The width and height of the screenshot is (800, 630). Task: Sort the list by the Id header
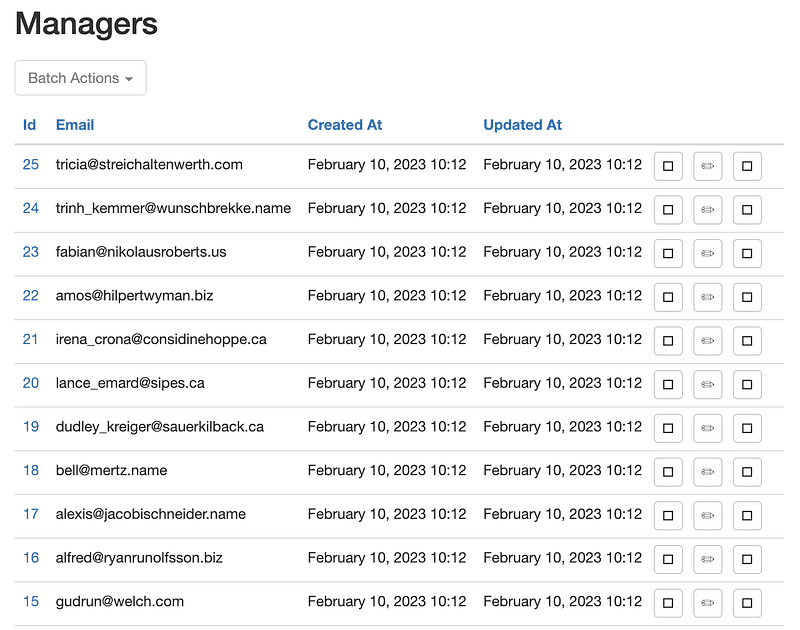[30, 124]
